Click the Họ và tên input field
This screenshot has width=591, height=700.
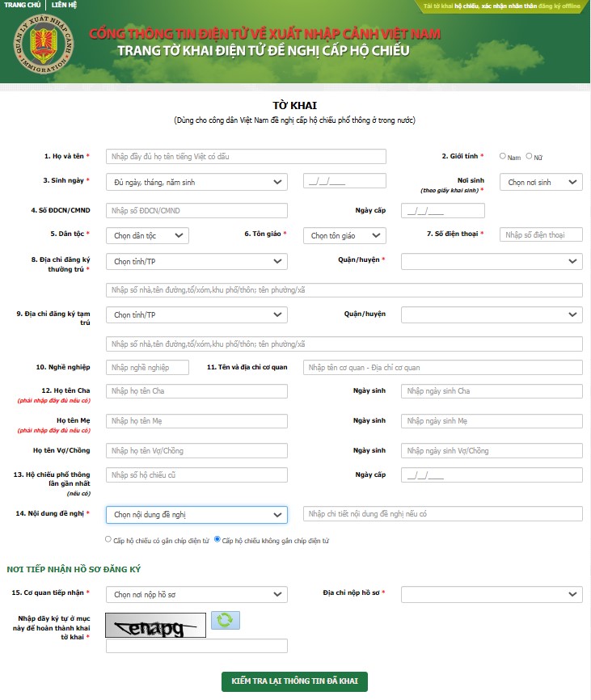246,157
